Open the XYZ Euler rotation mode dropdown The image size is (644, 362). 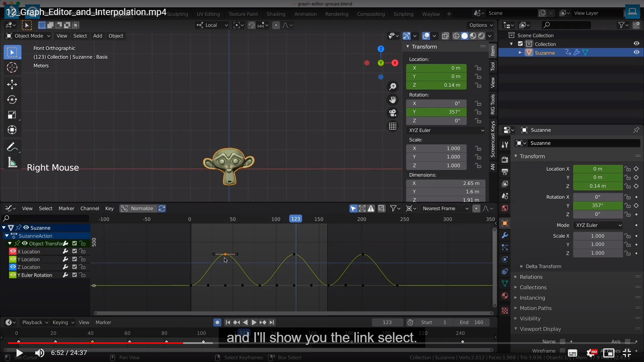tap(446, 130)
